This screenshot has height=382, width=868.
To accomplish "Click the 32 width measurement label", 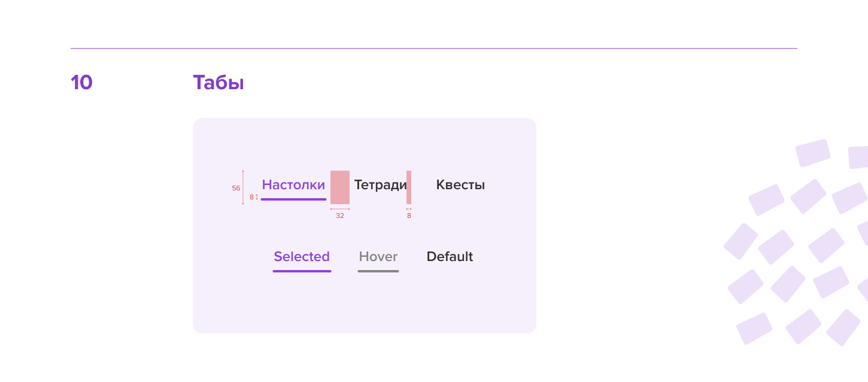I will (x=340, y=216).
